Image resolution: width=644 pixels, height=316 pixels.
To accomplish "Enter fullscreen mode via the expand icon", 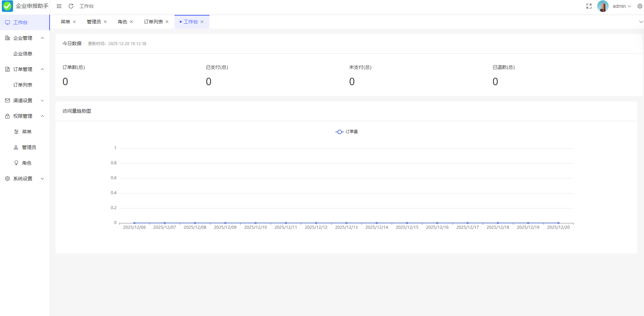I will point(589,6).
